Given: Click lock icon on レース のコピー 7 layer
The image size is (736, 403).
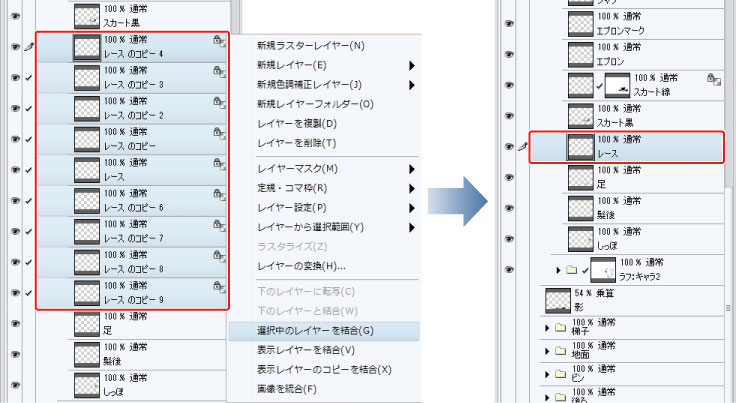Looking at the screenshot, I should coord(219,226).
